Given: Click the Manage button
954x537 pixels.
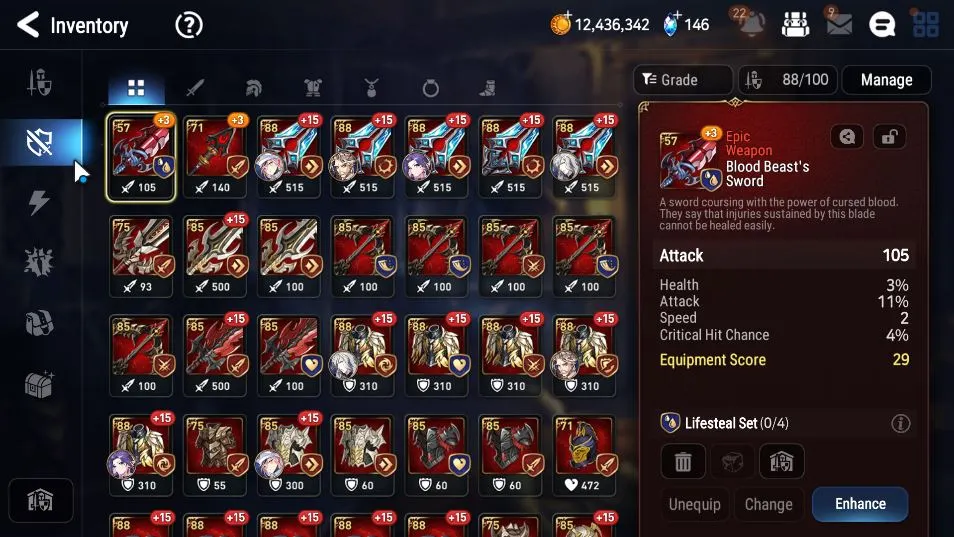Looking at the screenshot, I should click(886, 80).
